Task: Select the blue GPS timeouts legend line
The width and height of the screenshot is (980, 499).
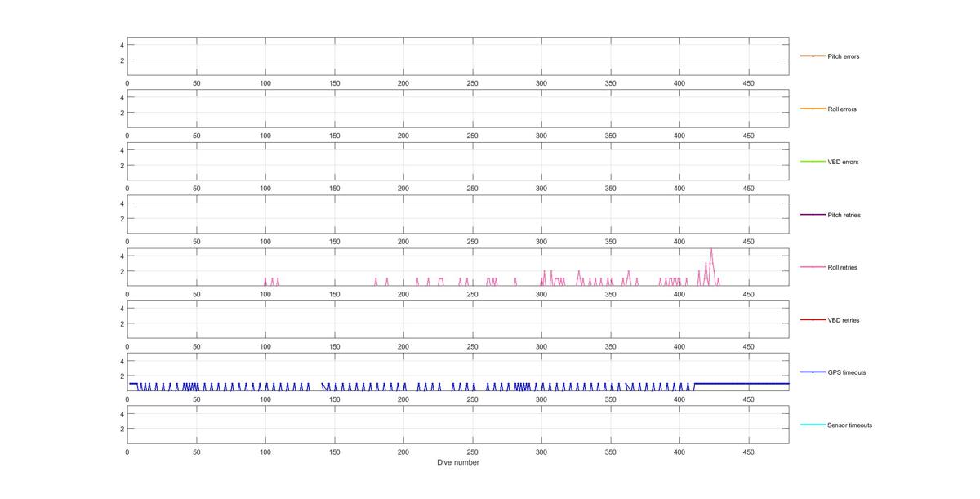Action: 813,372
